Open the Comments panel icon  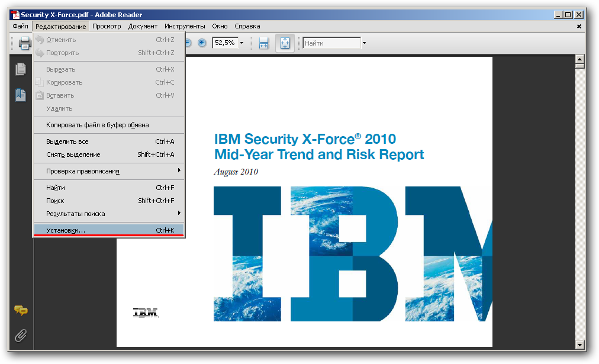click(21, 310)
